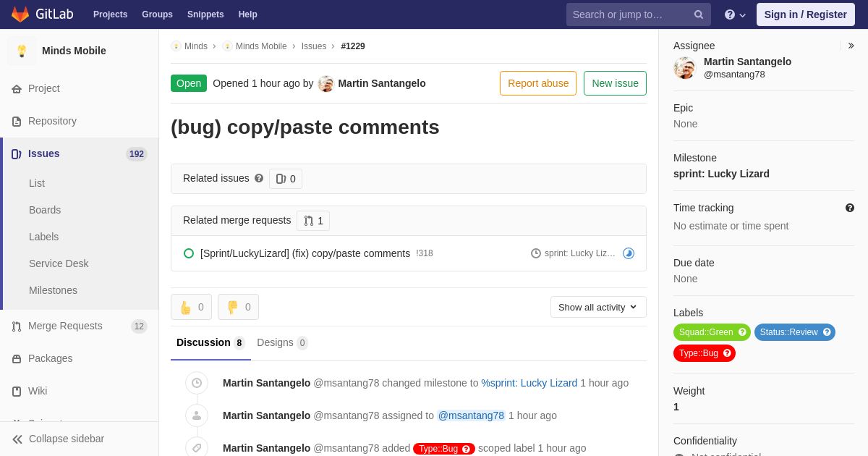Click the thumbs up reaction

click(x=191, y=307)
